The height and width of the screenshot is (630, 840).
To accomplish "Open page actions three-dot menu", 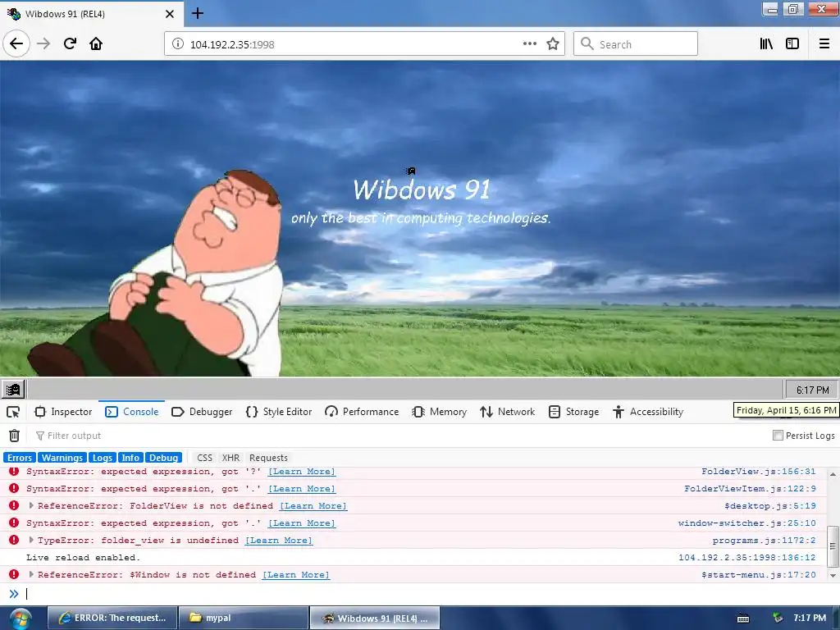I will [530, 44].
